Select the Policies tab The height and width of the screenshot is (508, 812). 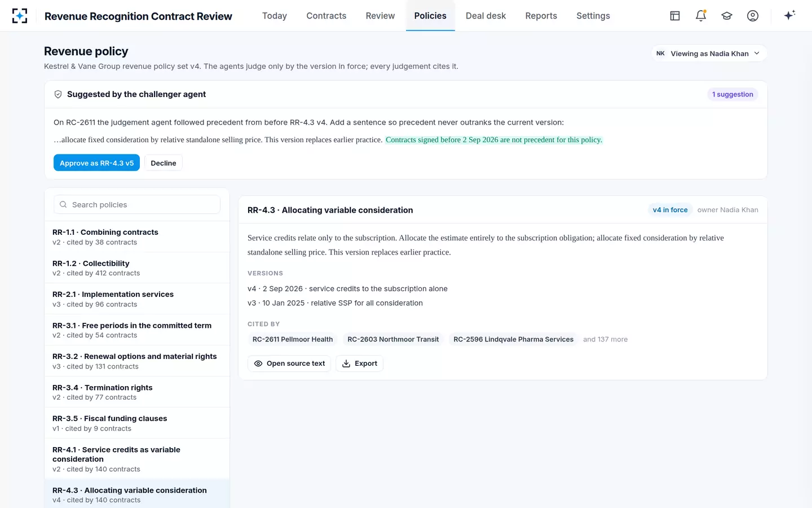pos(430,16)
